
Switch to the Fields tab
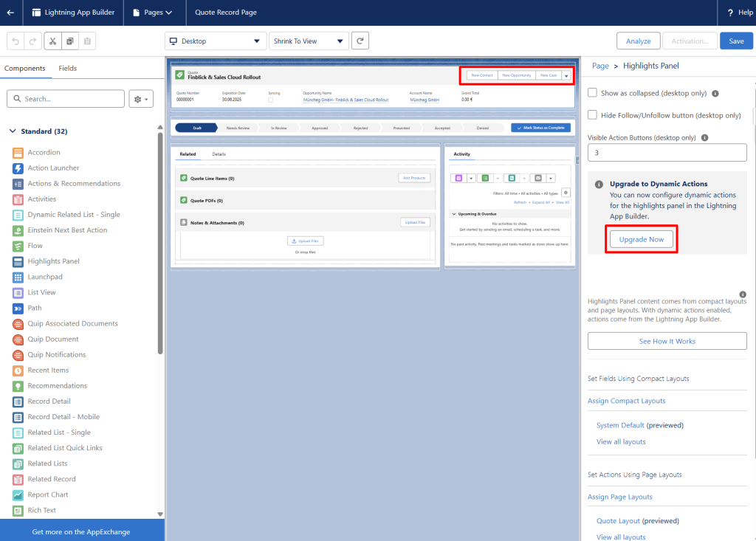pyautogui.click(x=67, y=69)
